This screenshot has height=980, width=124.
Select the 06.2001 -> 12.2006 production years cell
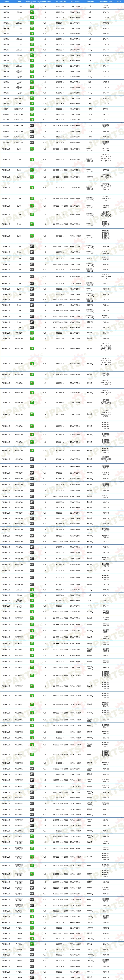pos(60,246)
